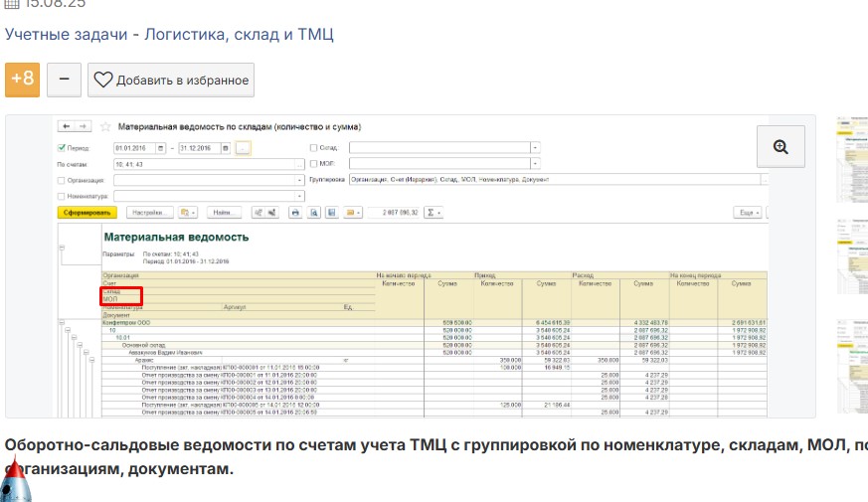Open the third screenshot thumbnail on the right

tap(852, 367)
